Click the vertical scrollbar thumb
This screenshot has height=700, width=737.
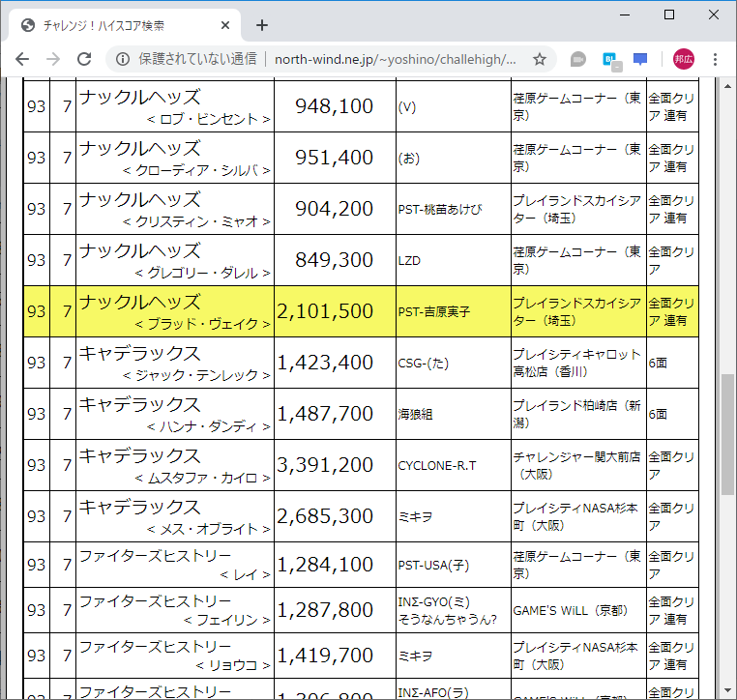click(727, 434)
